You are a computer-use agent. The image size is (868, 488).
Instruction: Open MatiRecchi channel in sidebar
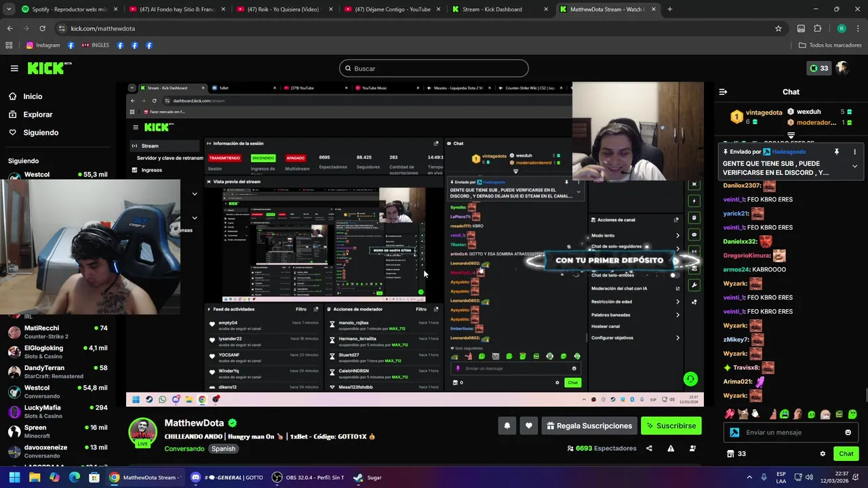[58, 332]
